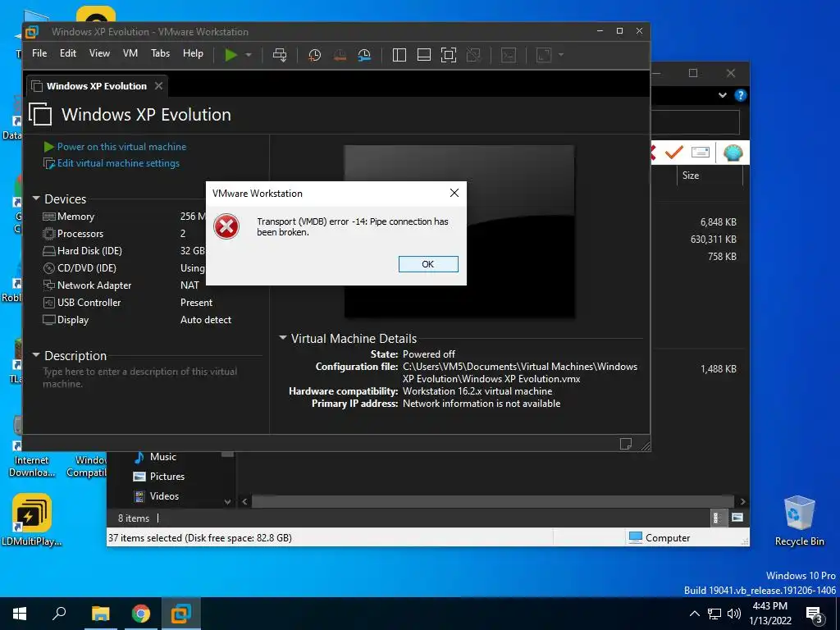This screenshot has width=840, height=630.
Task: Switch Explorer to details view icon
Action: pyautogui.click(x=717, y=518)
